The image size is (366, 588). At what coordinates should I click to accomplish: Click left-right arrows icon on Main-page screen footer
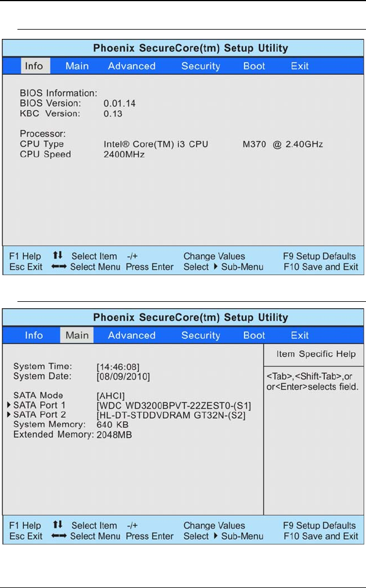click(x=59, y=536)
